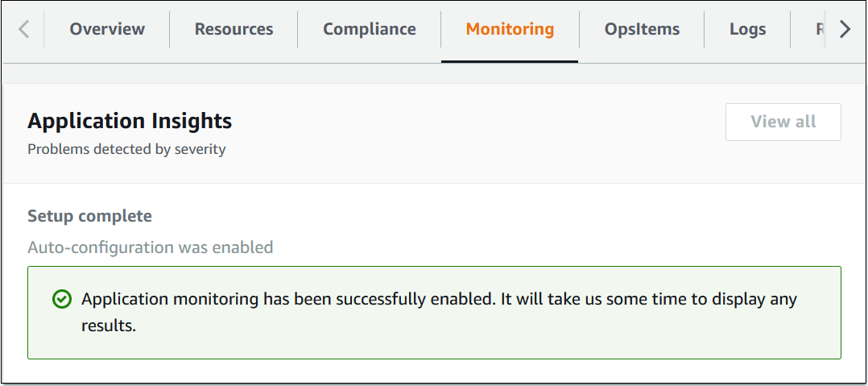Switch to the Logs tab
The width and height of the screenshot is (868, 386).
click(x=747, y=30)
